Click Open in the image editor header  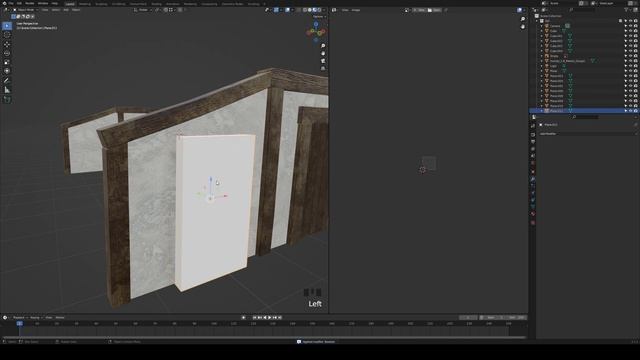pyautogui.click(x=434, y=10)
